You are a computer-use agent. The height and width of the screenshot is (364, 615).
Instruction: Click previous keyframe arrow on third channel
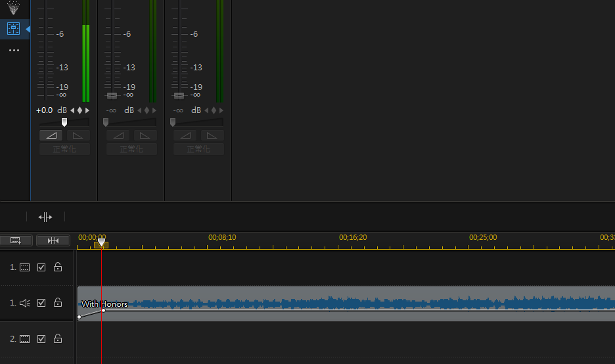(x=207, y=110)
